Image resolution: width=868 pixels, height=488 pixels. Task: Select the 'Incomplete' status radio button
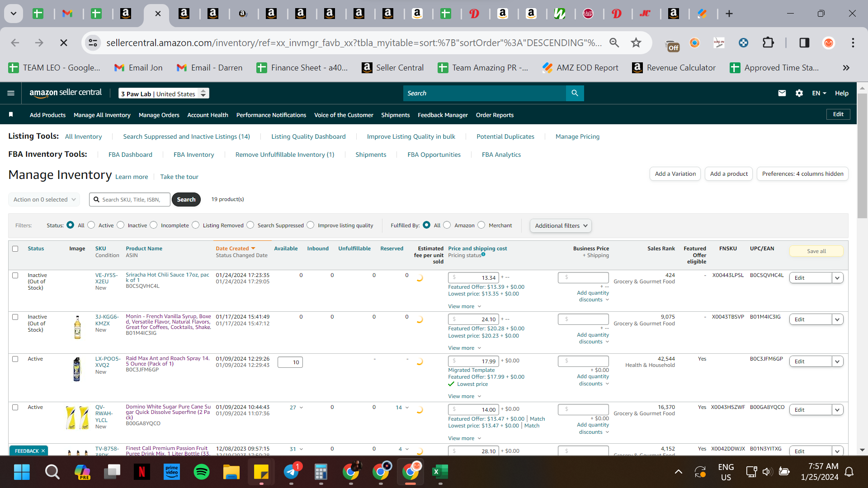click(x=154, y=225)
